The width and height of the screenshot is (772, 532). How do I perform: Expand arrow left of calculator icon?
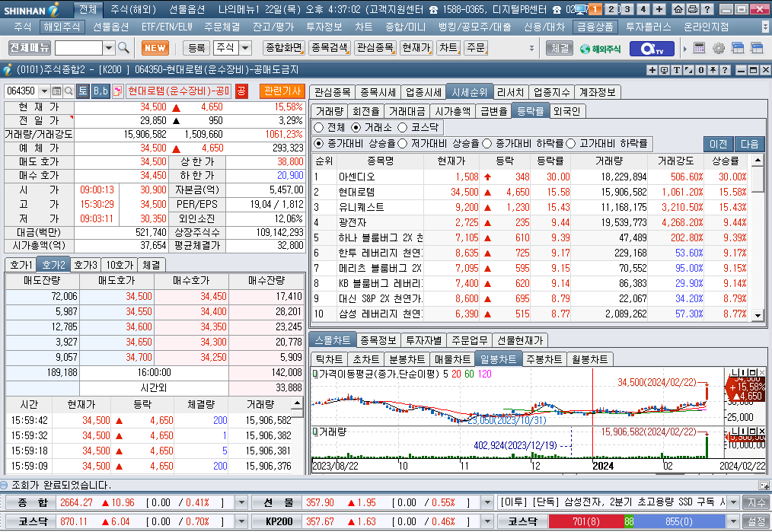coord(685,48)
